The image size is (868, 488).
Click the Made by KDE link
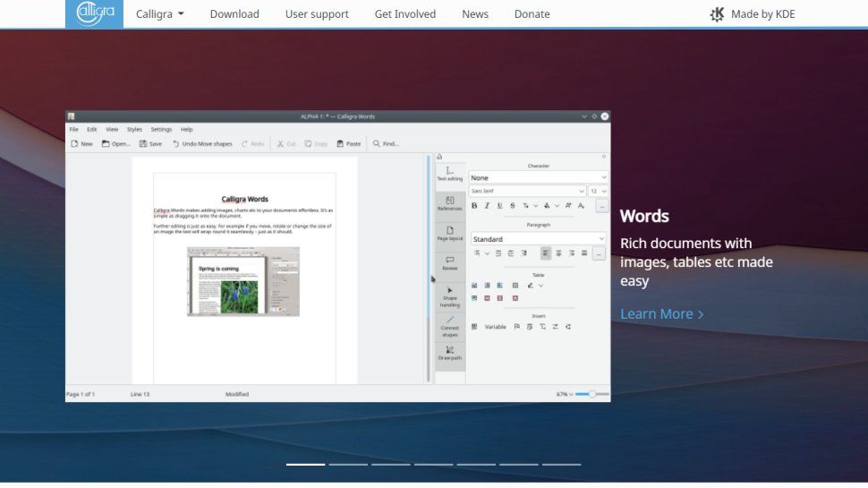(x=753, y=13)
